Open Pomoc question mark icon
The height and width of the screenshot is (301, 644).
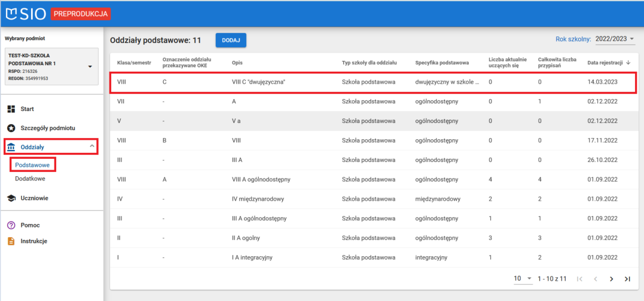click(x=11, y=225)
